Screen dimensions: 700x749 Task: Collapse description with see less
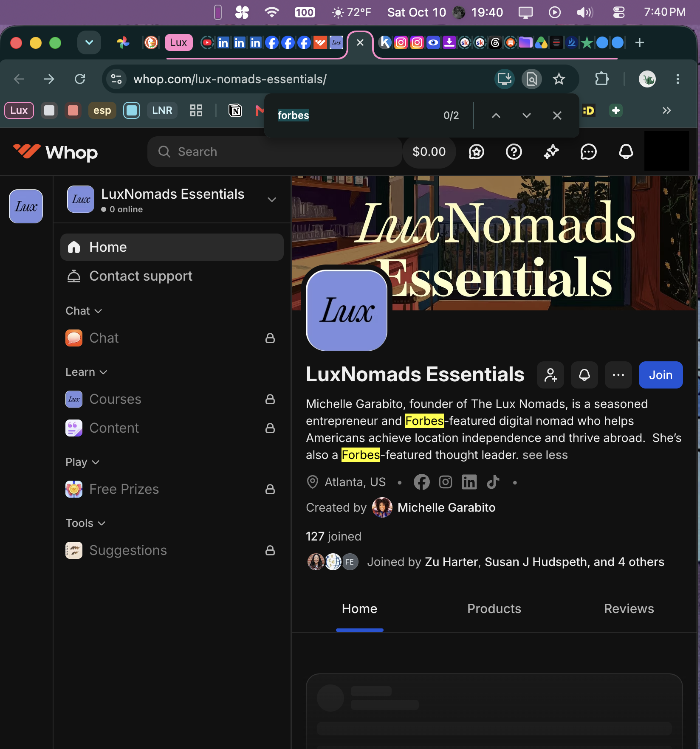click(545, 455)
